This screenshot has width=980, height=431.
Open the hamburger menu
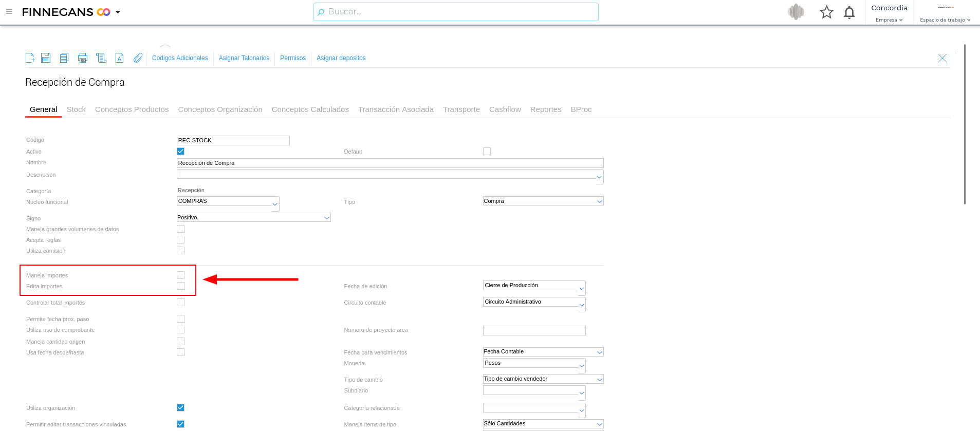[x=9, y=12]
